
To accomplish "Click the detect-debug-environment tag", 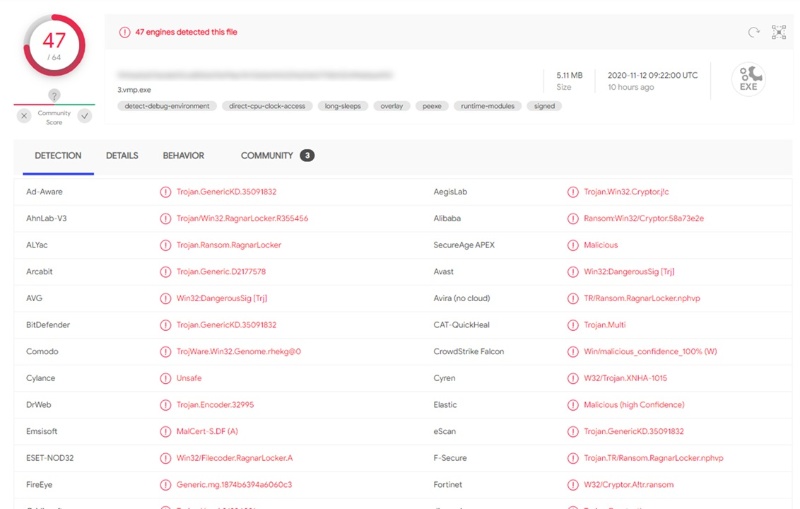I will point(167,106).
